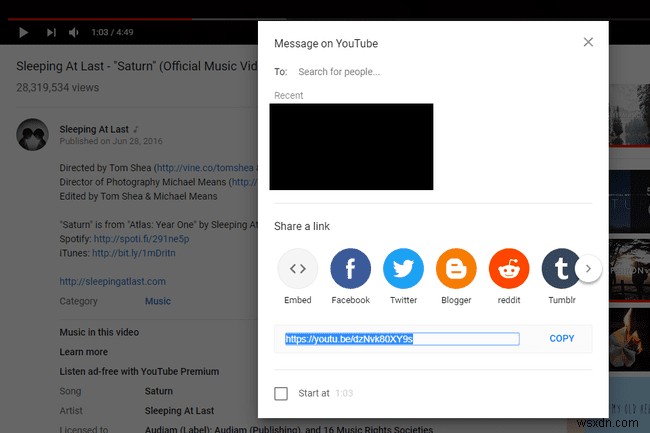Open the iTunes bit.ly link

(133, 253)
